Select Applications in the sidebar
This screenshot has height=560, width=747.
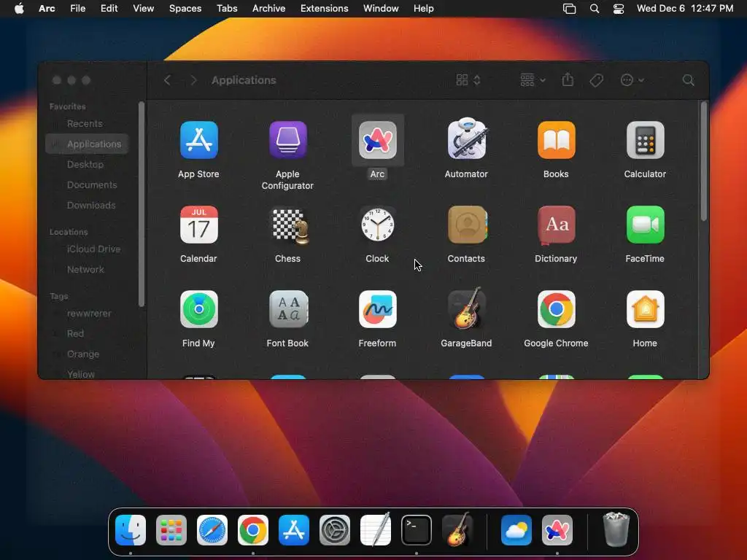pos(87,144)
